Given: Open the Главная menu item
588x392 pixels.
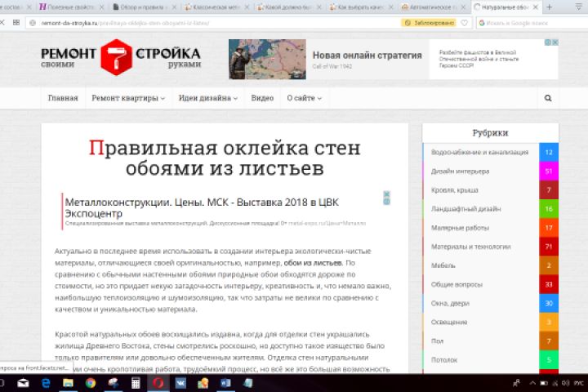Looking at the screenshot, I should 63,98.
